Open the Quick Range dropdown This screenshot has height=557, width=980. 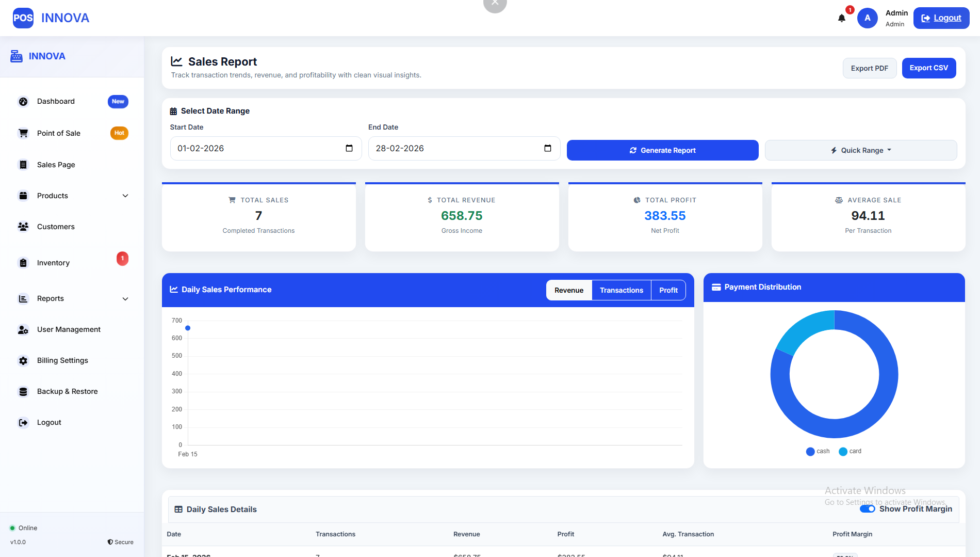(x=860, y=150)
